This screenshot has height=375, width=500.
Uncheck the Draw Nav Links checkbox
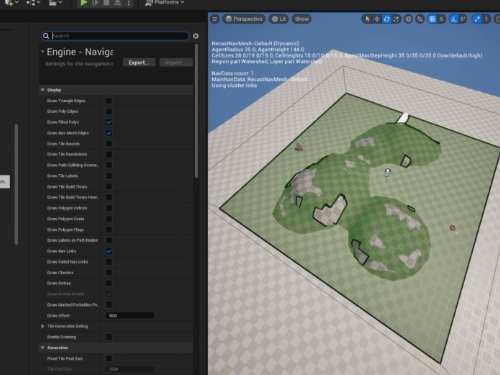(109, 251)
